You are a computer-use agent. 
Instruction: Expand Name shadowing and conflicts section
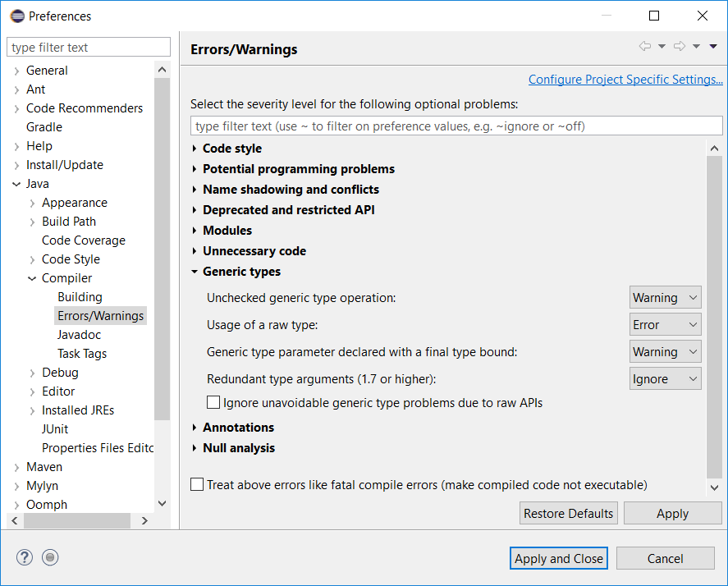[195, 190]
